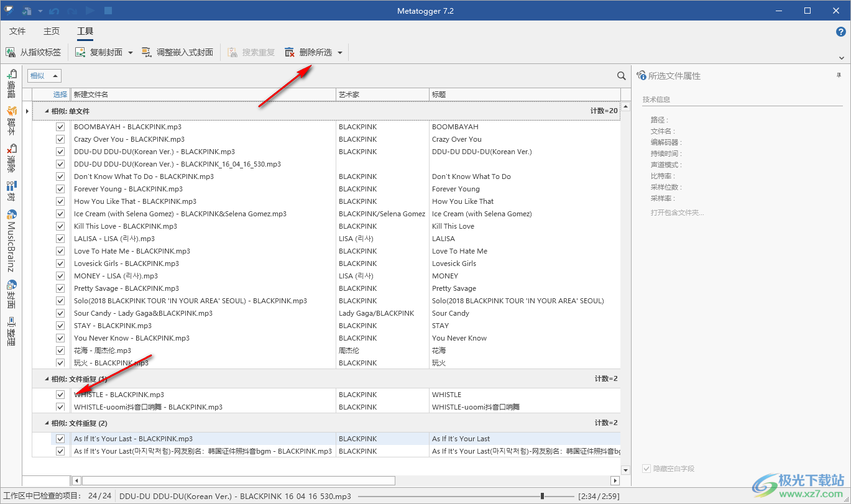Switch to the 主页 tab

point(52,31)
